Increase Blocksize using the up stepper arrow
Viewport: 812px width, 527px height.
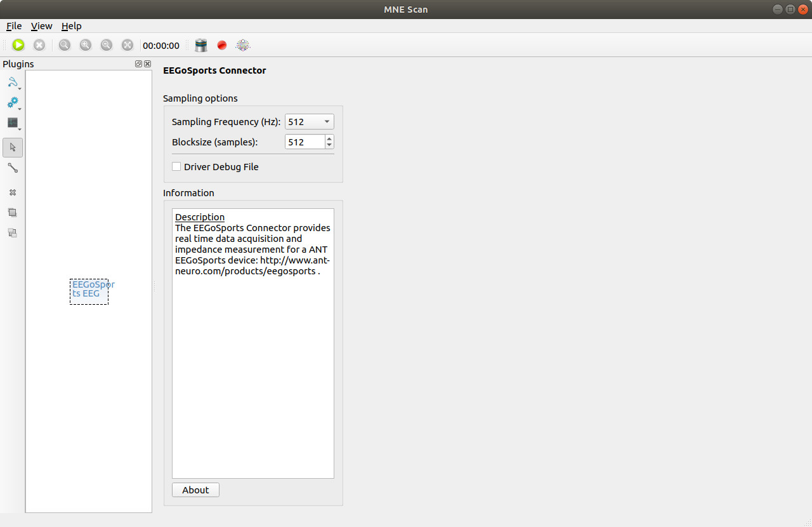tap(329, 138)
